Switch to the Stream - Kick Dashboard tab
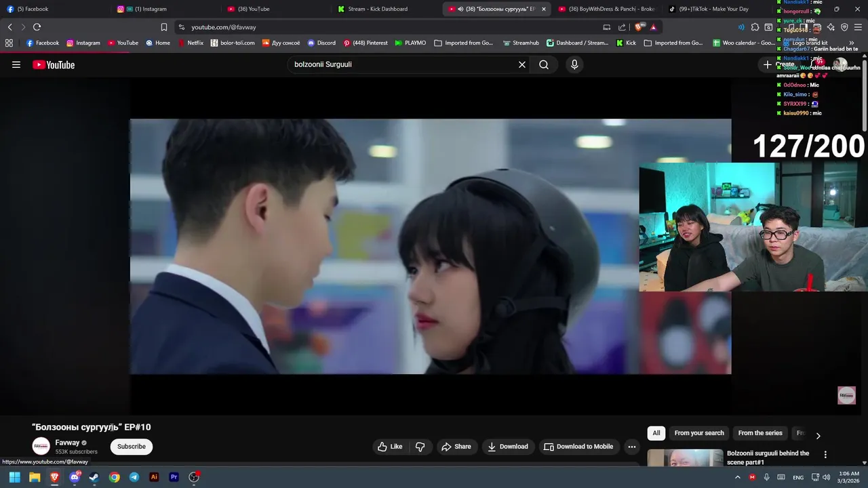The height and width of the screenshot is (488, 868). tap(387, 9)
